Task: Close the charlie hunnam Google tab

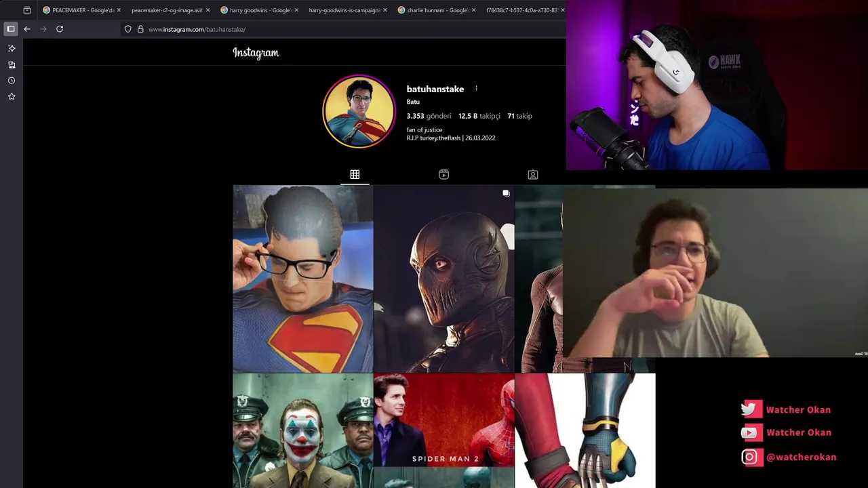Action: (473, 10)
